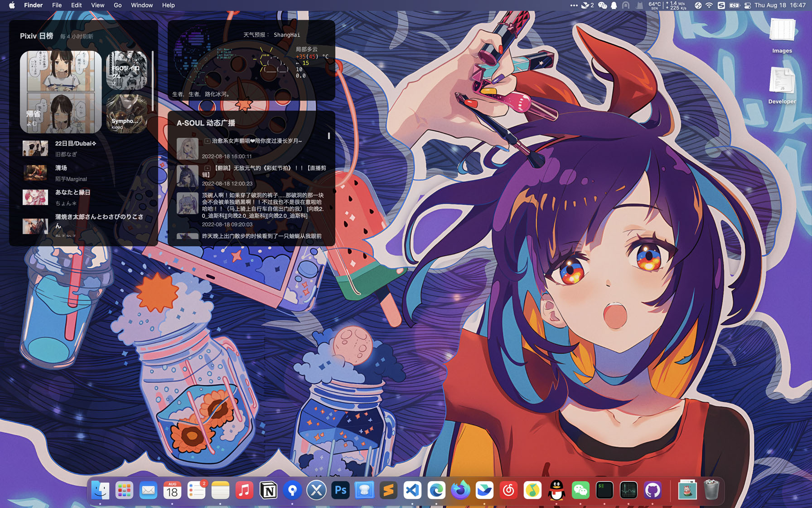812x508 pixels.
Task: Click the date and time clock
Action: pos(780,5)
